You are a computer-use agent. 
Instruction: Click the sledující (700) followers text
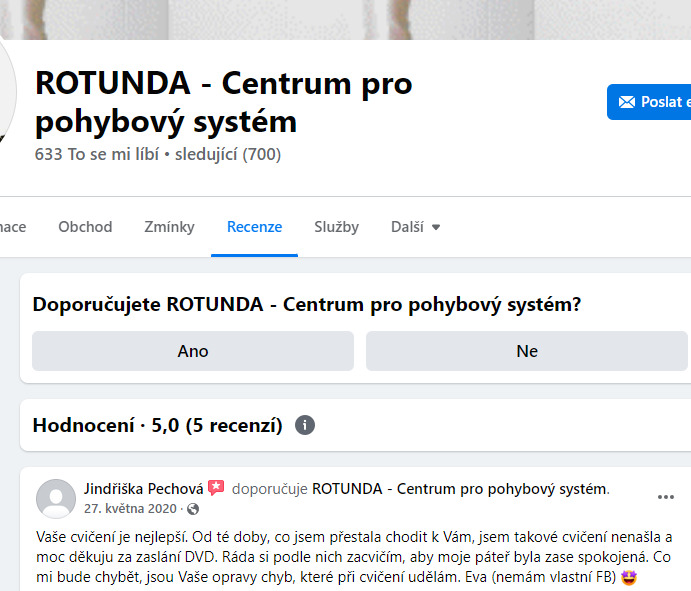tap(228, 154)
